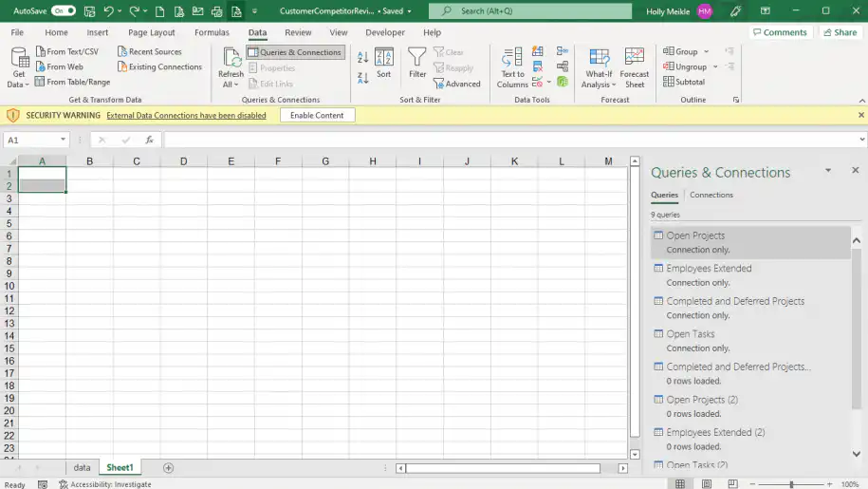Viewport: 868px width, 489px height.
Task: Open the Ungroup dropdown arrow
Action: click(715, 67)
